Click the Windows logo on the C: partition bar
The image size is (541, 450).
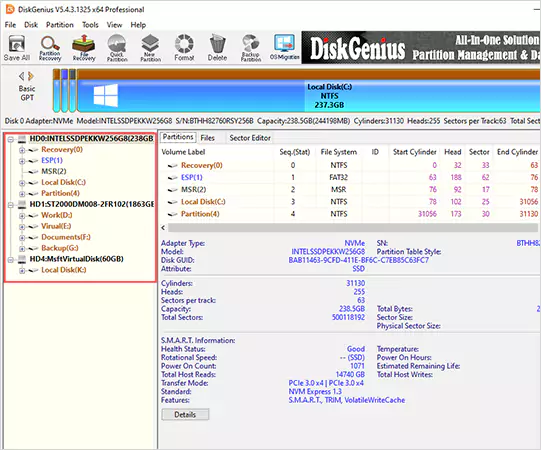[x=106, y=95]
